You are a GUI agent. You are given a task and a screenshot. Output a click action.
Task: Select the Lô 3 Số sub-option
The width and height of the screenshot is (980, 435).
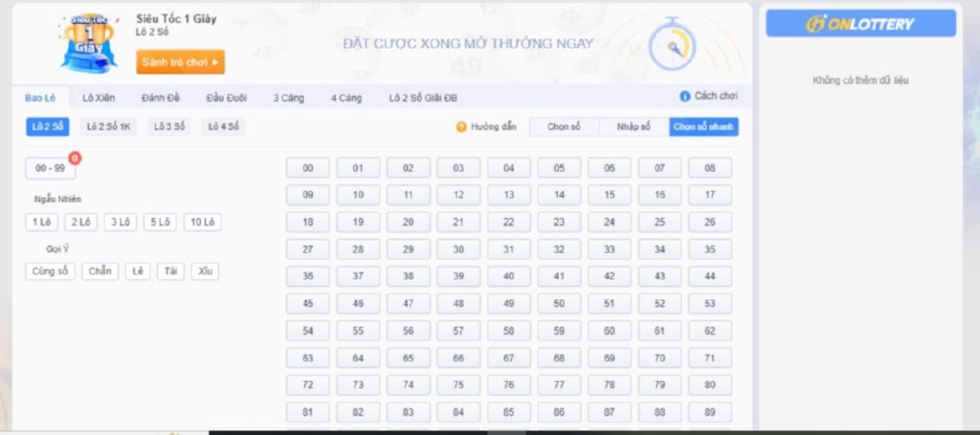[x=169, y=127]
